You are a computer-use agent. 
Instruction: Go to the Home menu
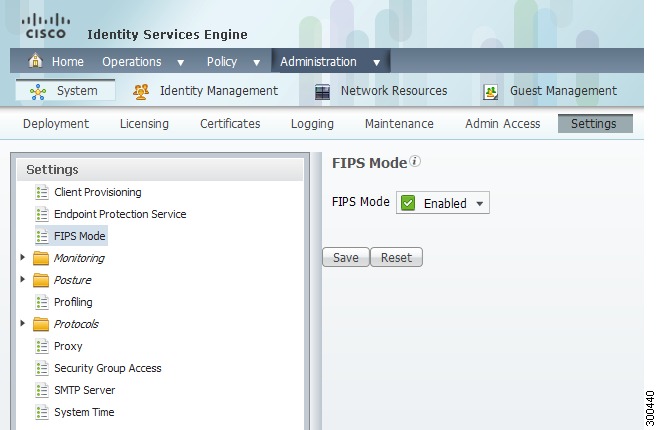(67, 62)
